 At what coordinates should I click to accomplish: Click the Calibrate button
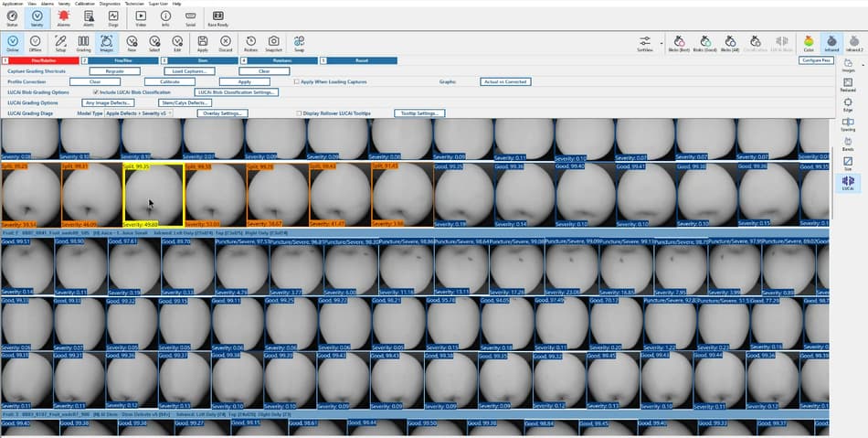point(169,82)
